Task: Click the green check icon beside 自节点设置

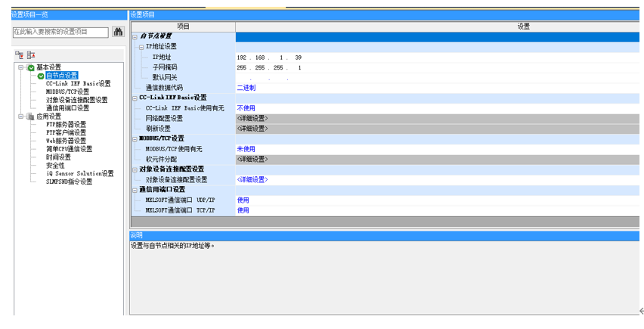Action: pyautogui.click(x=41, y=76)
